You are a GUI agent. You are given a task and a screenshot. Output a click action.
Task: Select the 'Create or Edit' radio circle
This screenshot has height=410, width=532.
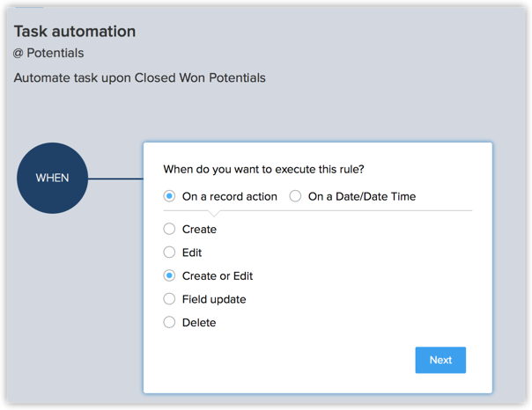pyautogui.click(x=170, y=275)
